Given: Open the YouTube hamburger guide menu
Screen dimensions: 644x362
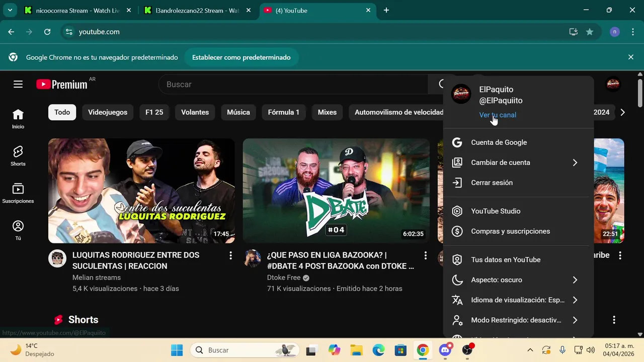Looking at the screenshot, I should [x=18, y=84].
